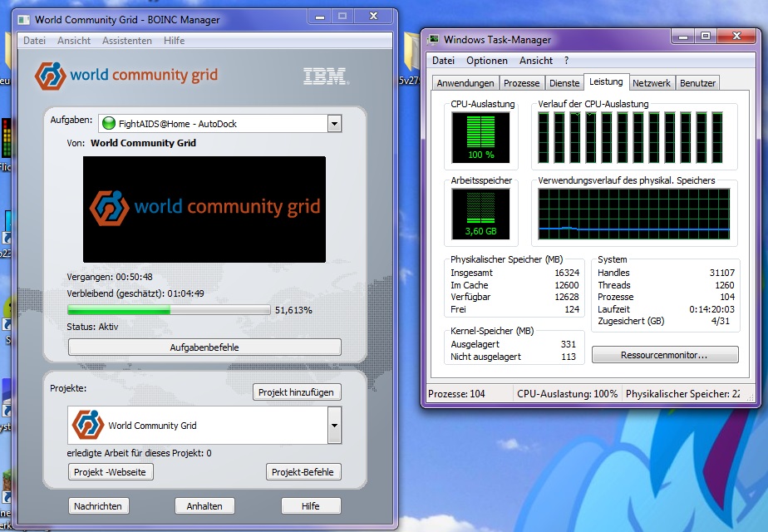Click the Windows Task-Manager title bar icon
The width and height of the screenshot is (768, 532).
(433, 40)
